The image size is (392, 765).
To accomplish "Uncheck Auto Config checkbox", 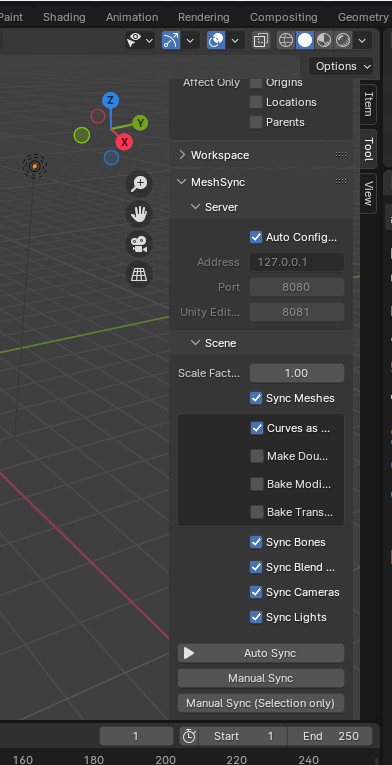I will (256, 237).
